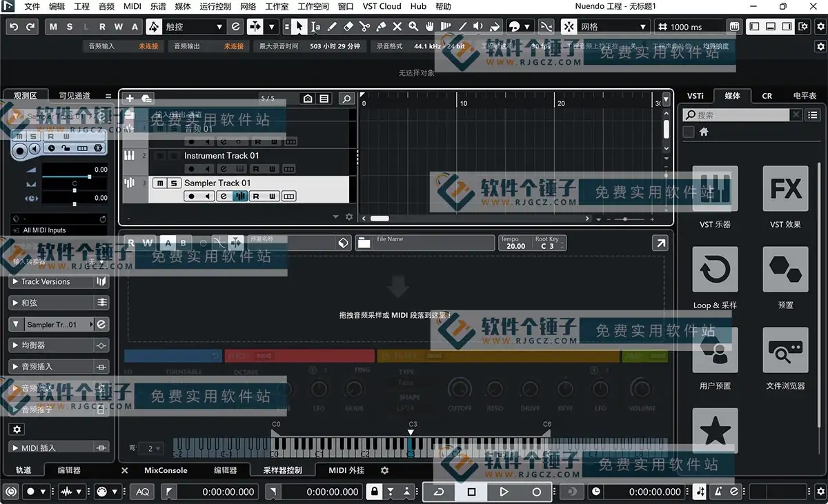The image size is (828, 504).
Task: Click the Redo arrow in the toolbar
Action: click(x=30, y=27)
